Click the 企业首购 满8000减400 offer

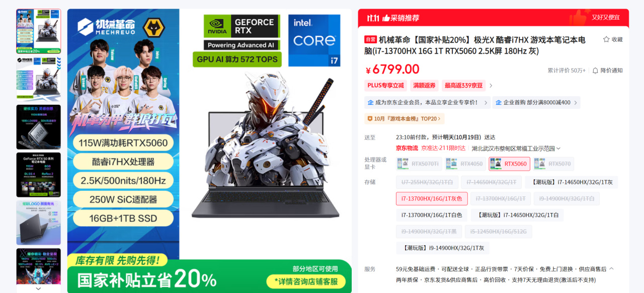(x=536, y=103)
